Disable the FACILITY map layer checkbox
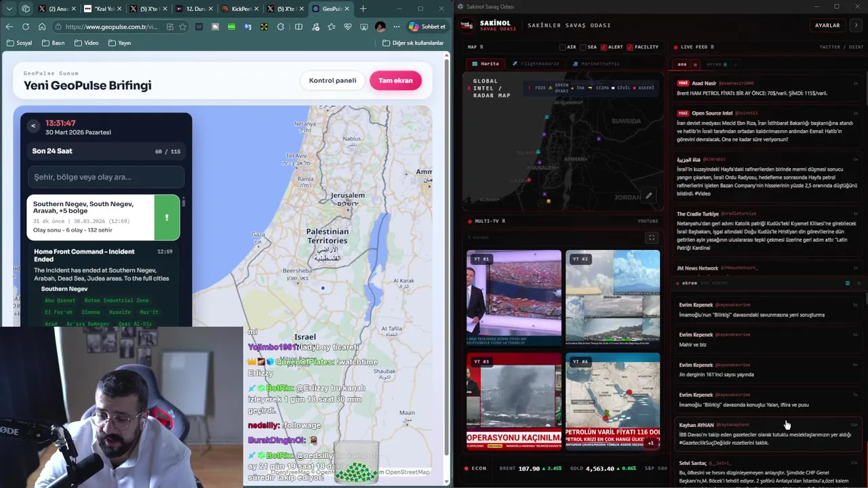This screenshot has width=868, height=488. pyautogui.click(x=631, y=47)
